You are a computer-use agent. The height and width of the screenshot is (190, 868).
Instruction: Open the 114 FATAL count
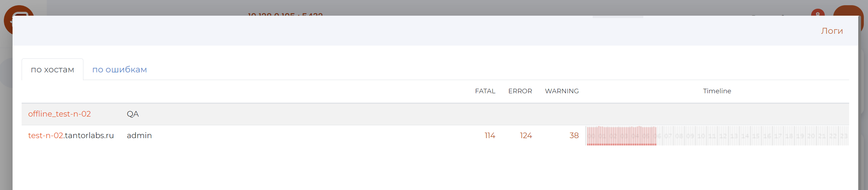tap(490, 136)
